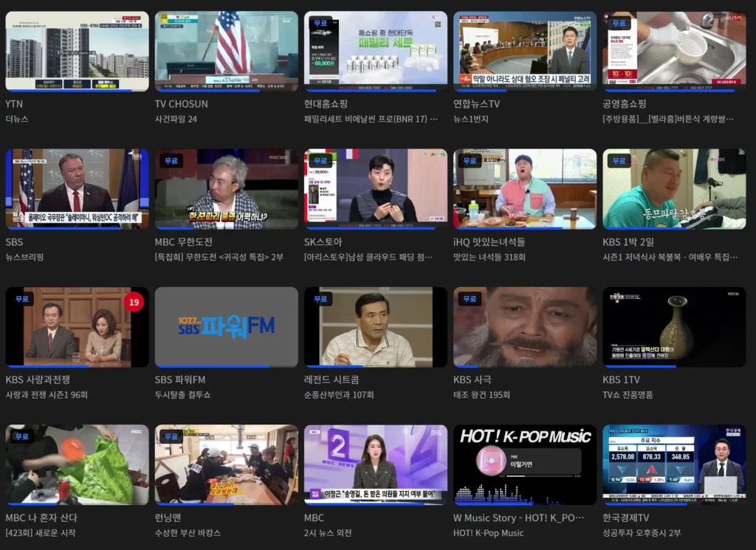Viewport: 756px width, 550px height.
Task: Click 무료 badge on 무한도전 thumbnail
Action: click(x=171, y=161)
